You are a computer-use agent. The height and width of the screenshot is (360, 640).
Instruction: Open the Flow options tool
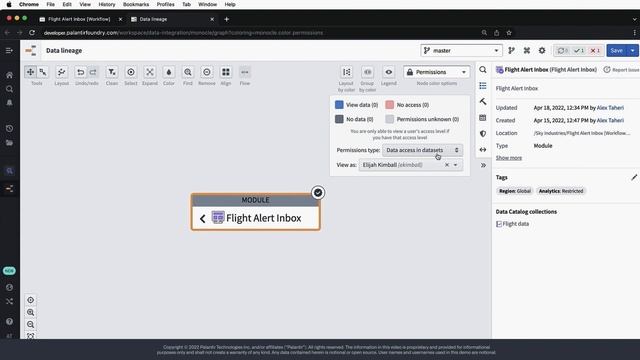coord(244,72)
